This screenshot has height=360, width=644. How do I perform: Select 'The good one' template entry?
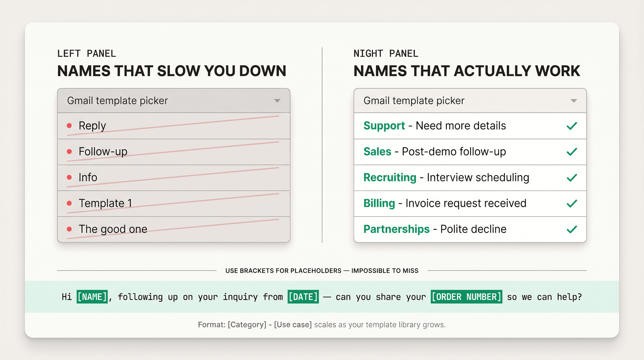(113, 229)
